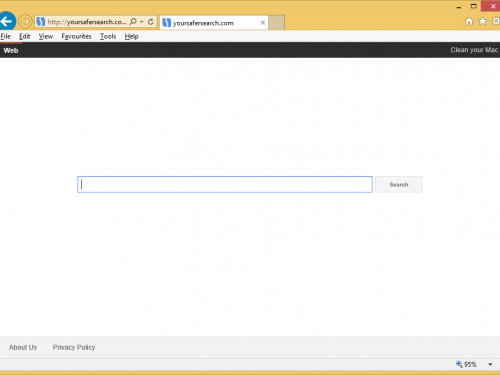Open a new blank tab

[276, 23]
